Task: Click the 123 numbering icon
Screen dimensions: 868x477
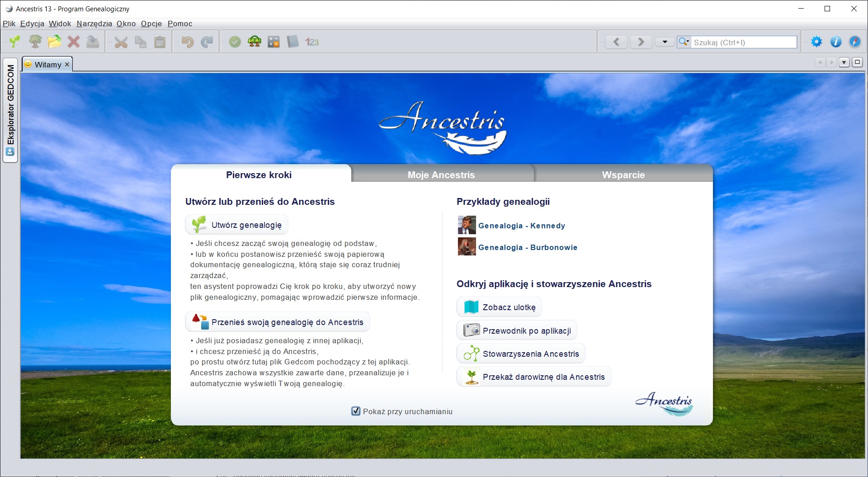Action: tap(312, 42)
